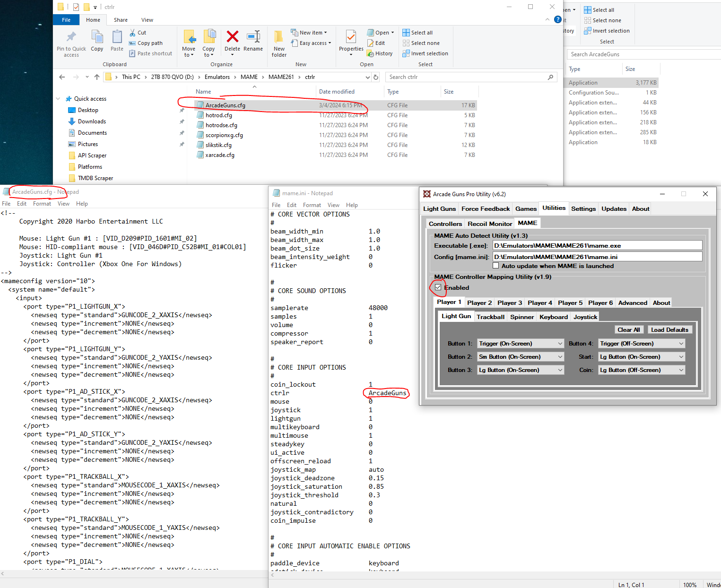Click the Copy to icon
This screenshot has width=721, height=588.
209,37
